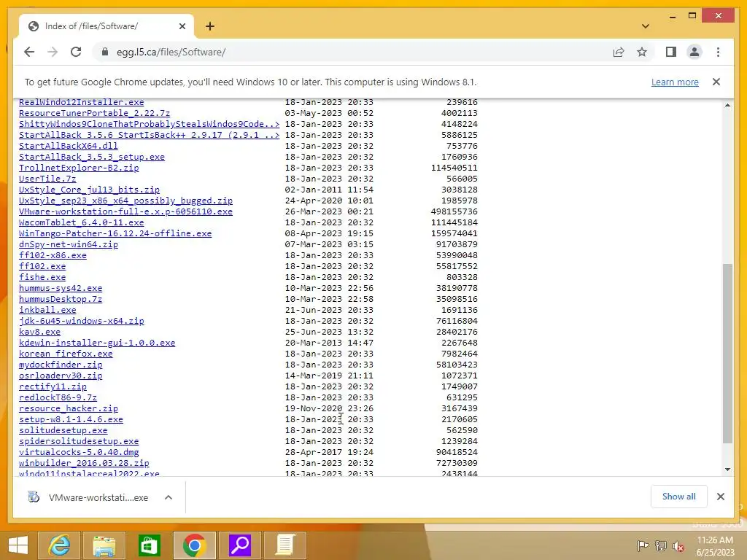
Task: Dismiss the Chrome updates notification bar
Action: [x=716, y=82]
